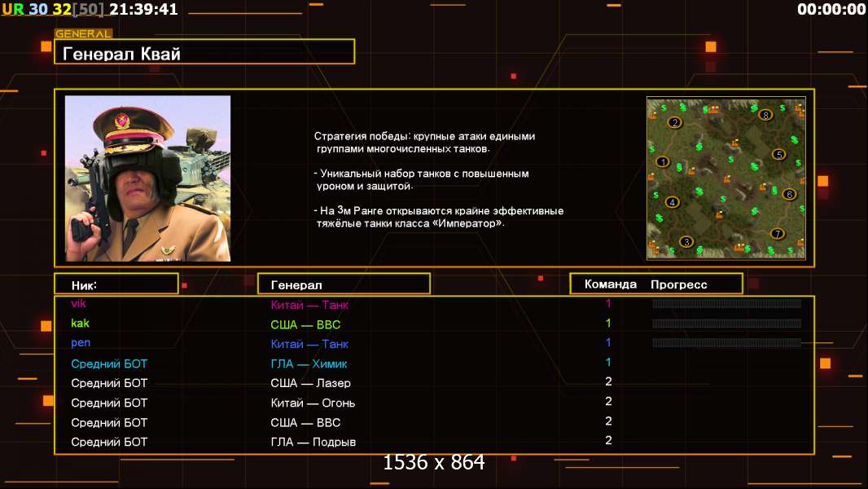Click the "На 3м Ранге" description line
This screenshot has height=489, width=868.
pos(438,217)
